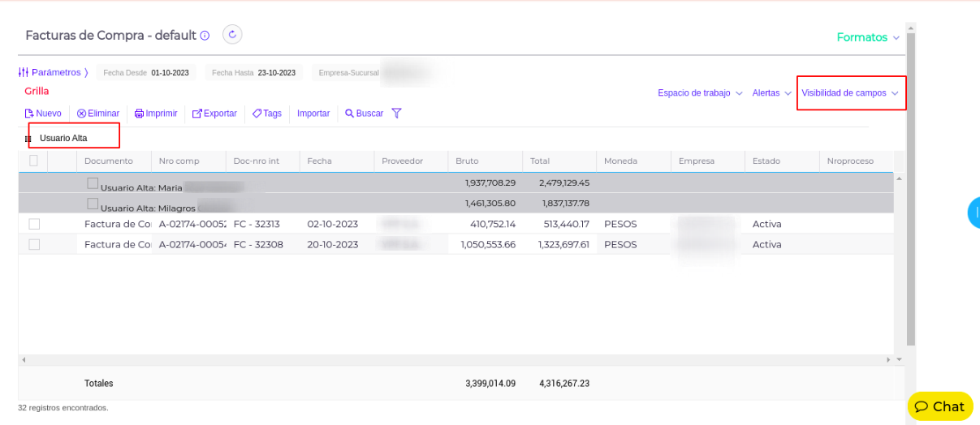Viewport: 980px width, 425px height.
Task: Export data with the Exportar button
Action: (214, 114)
